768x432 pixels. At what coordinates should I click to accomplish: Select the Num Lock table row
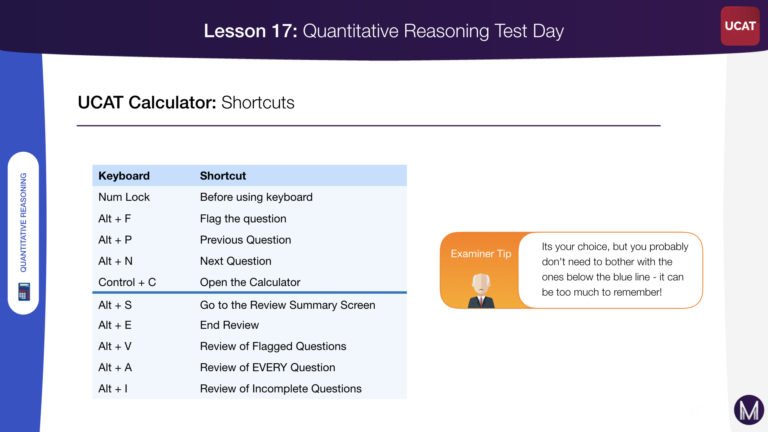[x=249, y=197]
